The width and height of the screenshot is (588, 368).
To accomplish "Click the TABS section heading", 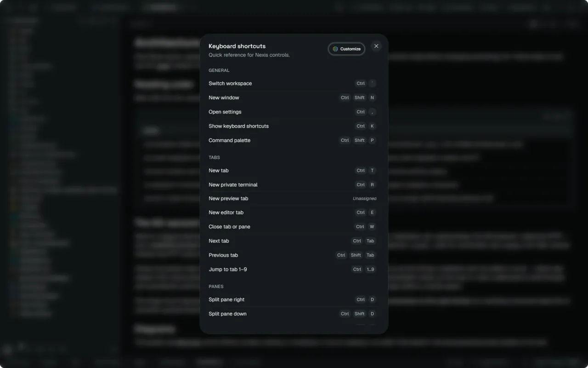I will point(214,157).
